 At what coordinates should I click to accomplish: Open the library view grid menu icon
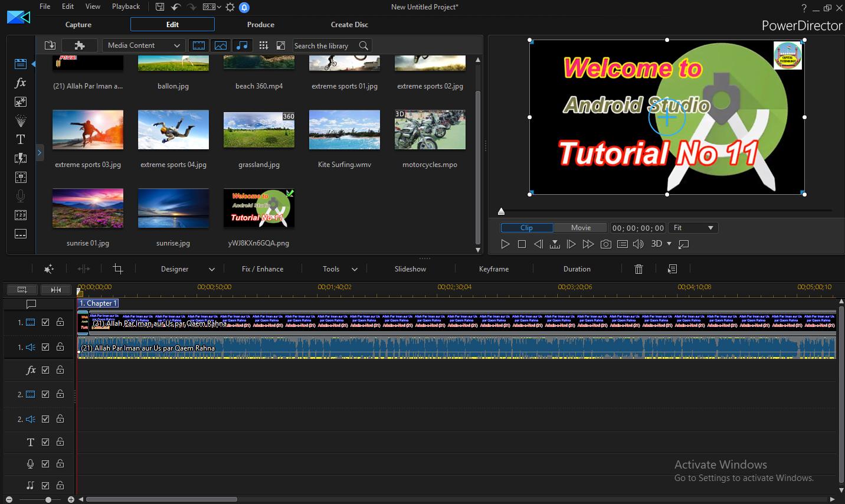click(x=263, y=45)
